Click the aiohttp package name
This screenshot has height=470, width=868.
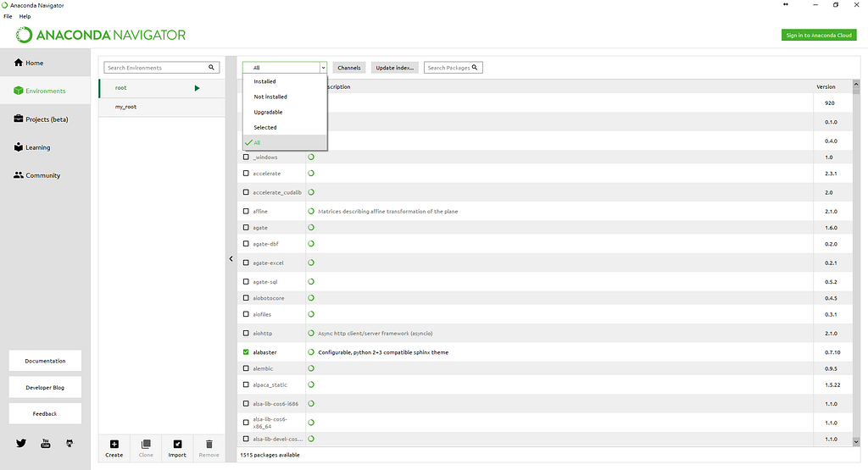pos(263,334)
